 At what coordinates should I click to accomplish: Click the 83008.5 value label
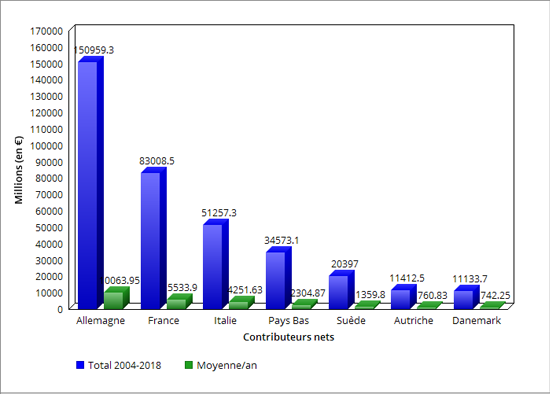[157, 161]
